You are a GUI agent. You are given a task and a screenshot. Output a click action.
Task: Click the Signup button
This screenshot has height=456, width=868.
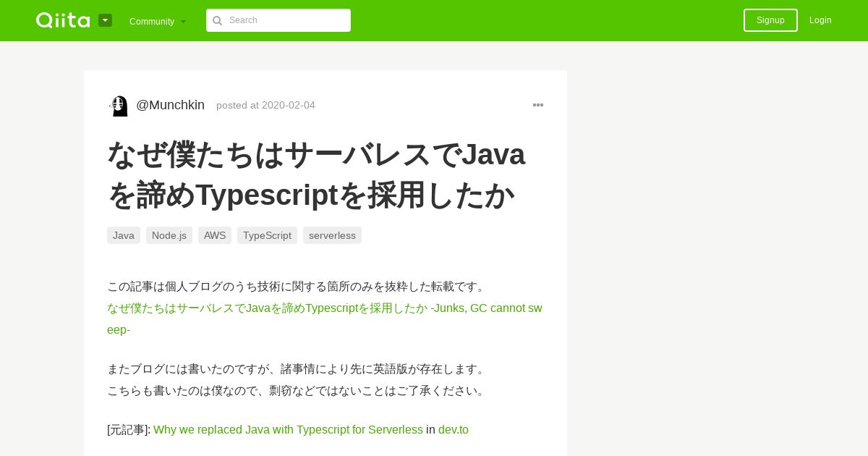[770, 20]
